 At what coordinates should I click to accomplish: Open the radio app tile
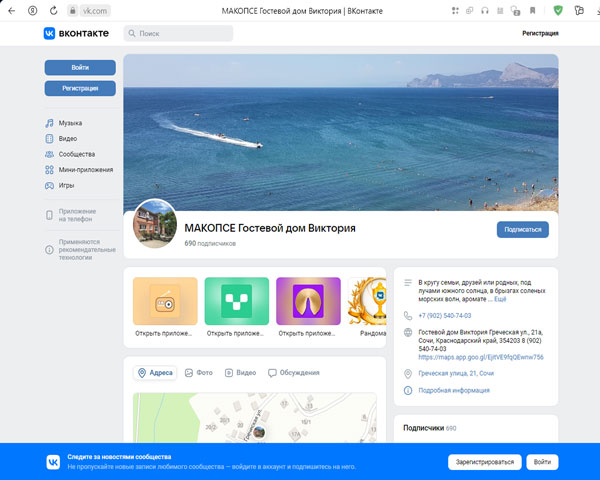(165, 301)
